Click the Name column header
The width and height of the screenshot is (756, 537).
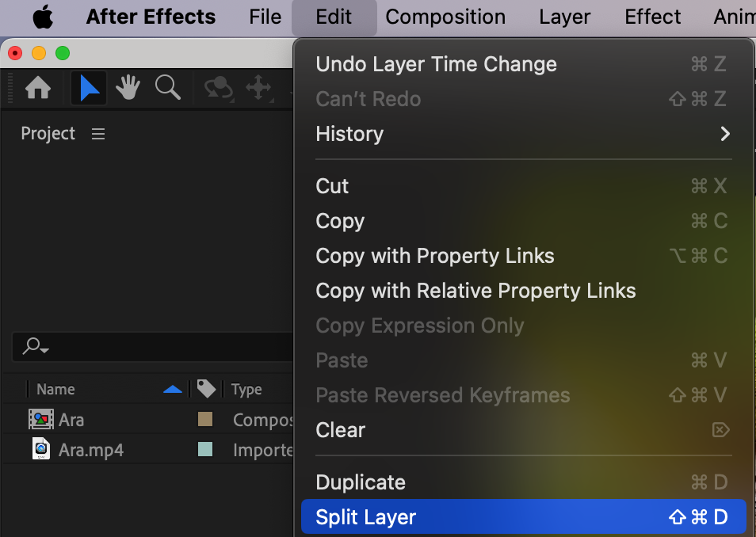[55, 389]
